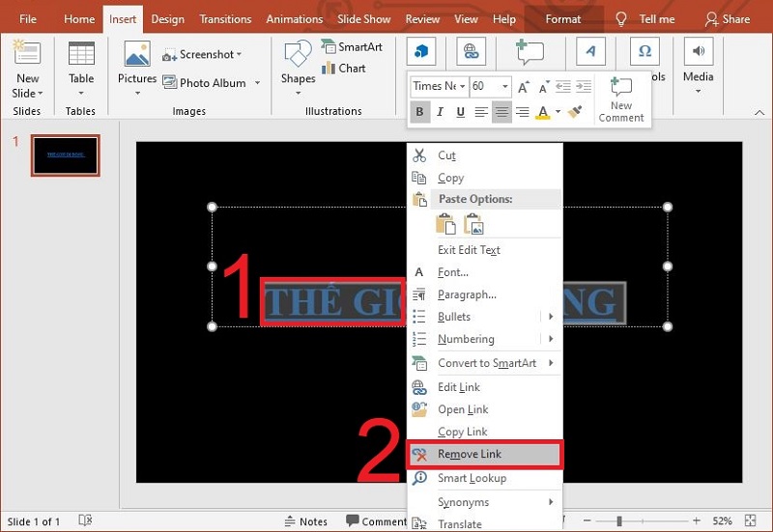Click zoom in plus button
Viewport: 773px width, 532px height.
pyautogui.click(x=696, y=520)
